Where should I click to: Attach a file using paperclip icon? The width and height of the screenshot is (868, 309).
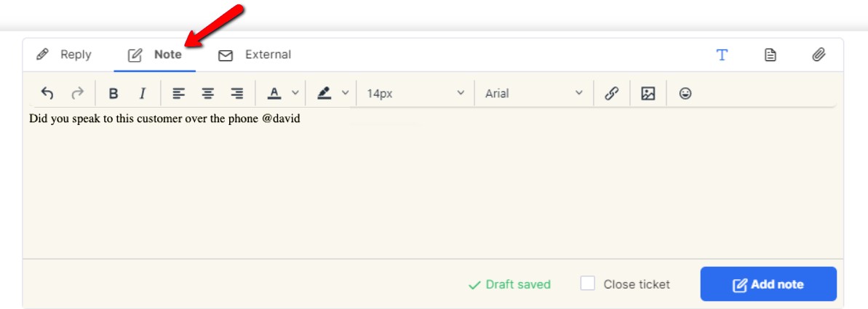pos(819,55)
